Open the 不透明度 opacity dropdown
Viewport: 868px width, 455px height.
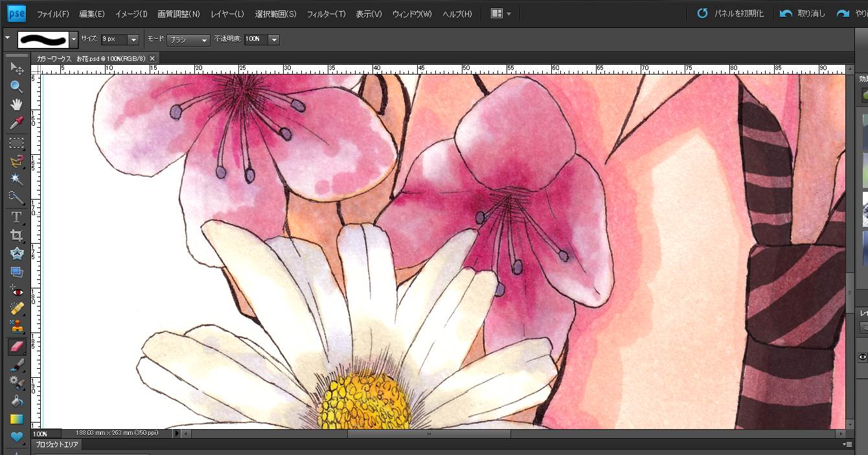point(273,40)
